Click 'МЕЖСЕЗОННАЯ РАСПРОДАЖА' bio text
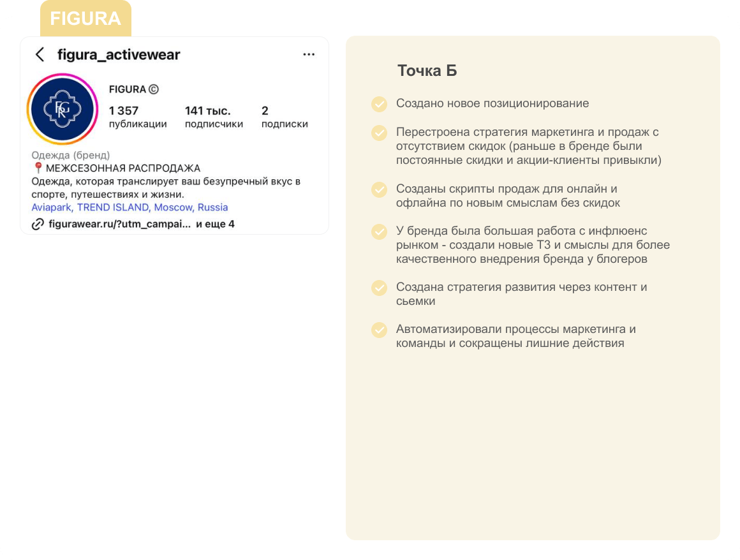This screenshot has height=560, width=740. tap(123, 168)
